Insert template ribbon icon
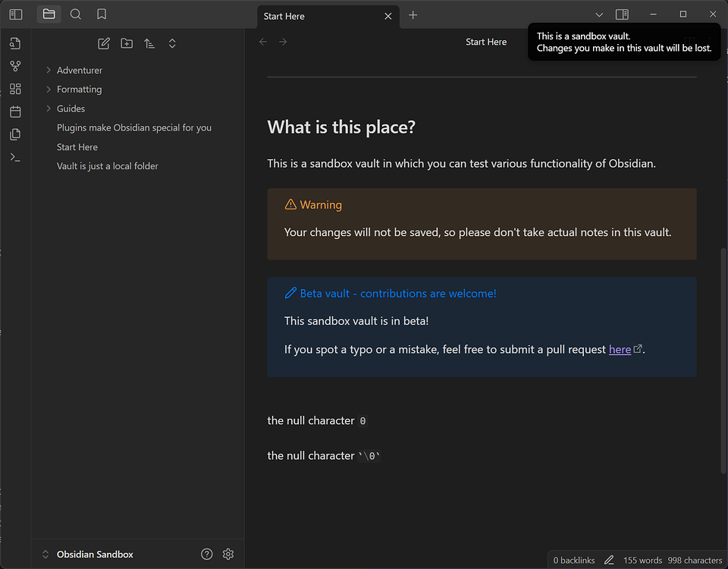This screenshot has width=728, height=569. pos(15,134)
